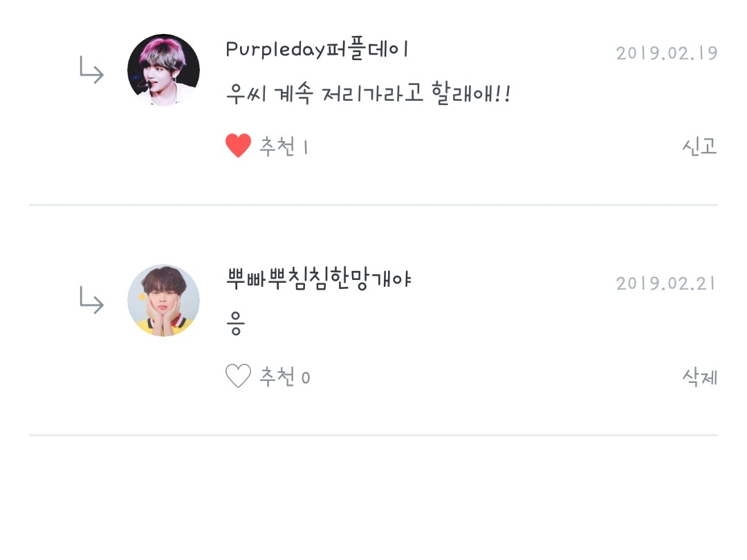The width and height of the screenshot is (747, 560).
Task: Open the Purpleday퍼플데이 username
Action: coord(317,49)
